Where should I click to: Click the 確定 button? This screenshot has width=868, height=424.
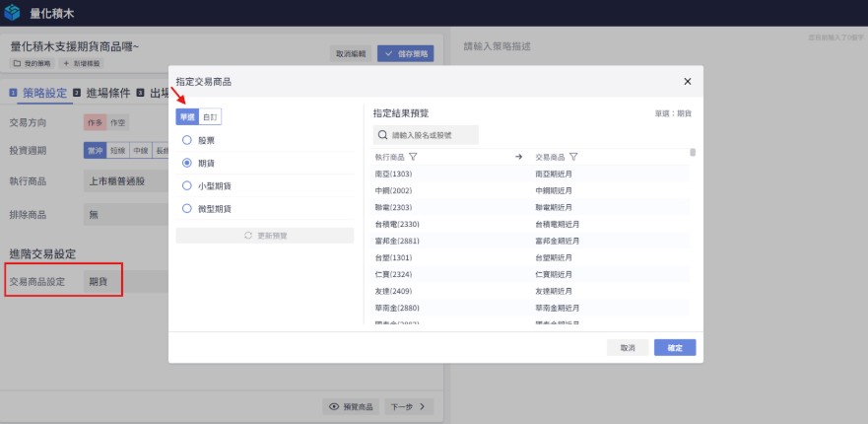tap(675, 348)
